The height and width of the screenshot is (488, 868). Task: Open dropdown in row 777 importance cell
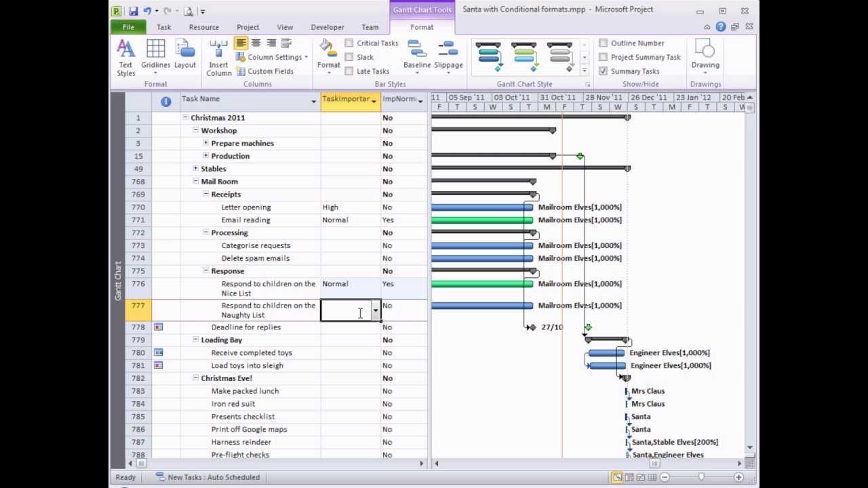375,310
